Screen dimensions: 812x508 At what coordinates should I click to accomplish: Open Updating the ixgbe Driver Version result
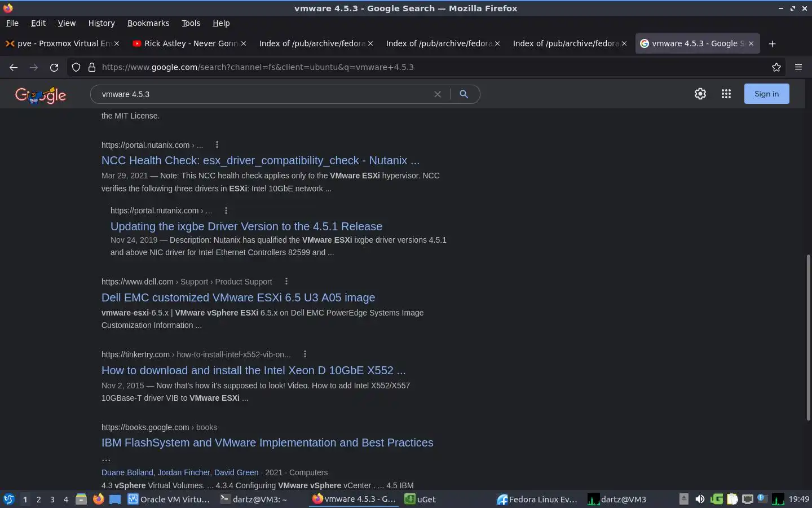coord(246,226)
